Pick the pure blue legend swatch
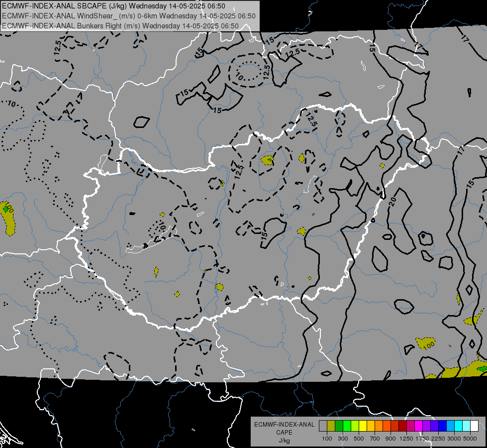Viewport: 487px width, 448px height. [443, 426]
